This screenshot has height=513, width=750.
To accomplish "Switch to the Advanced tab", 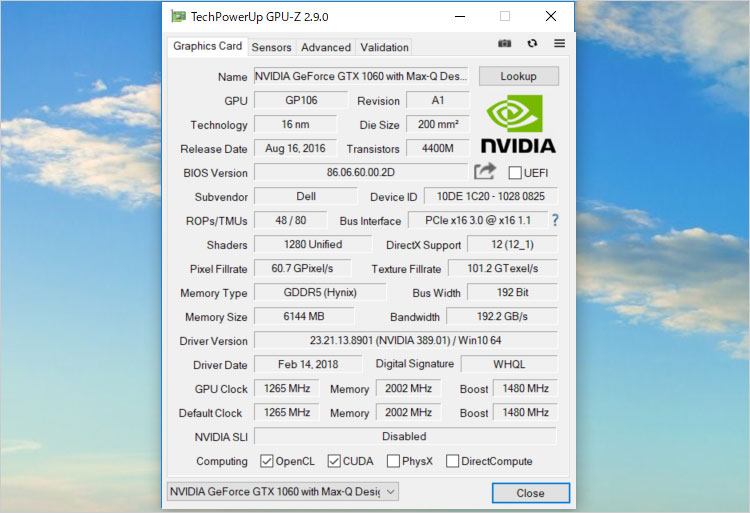I will tap(326, 47).
